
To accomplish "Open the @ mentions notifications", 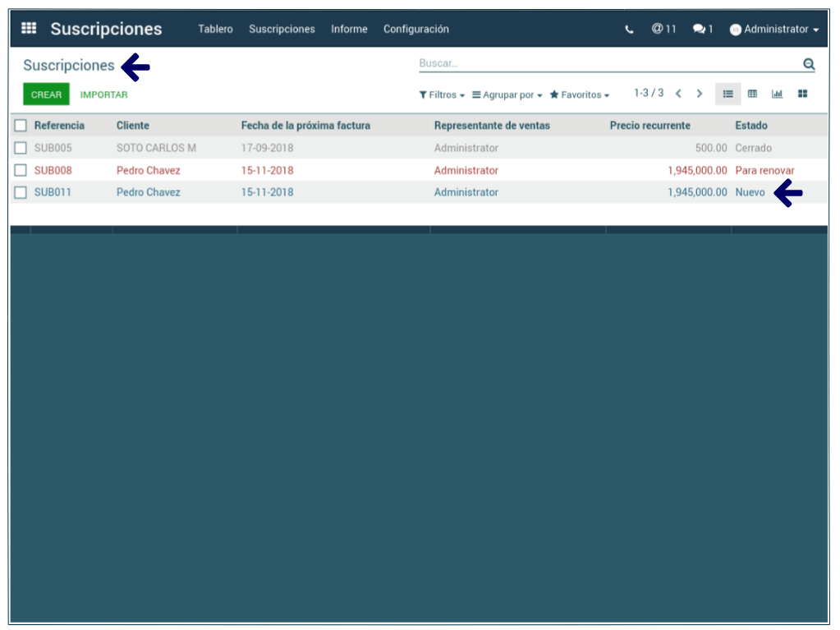I will pos(663,29).
